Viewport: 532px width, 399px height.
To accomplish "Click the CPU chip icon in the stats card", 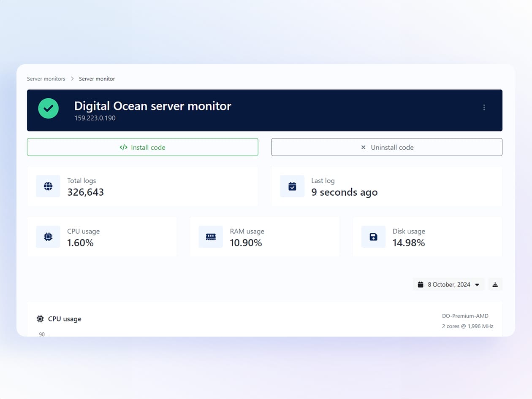I will [48, 237].
